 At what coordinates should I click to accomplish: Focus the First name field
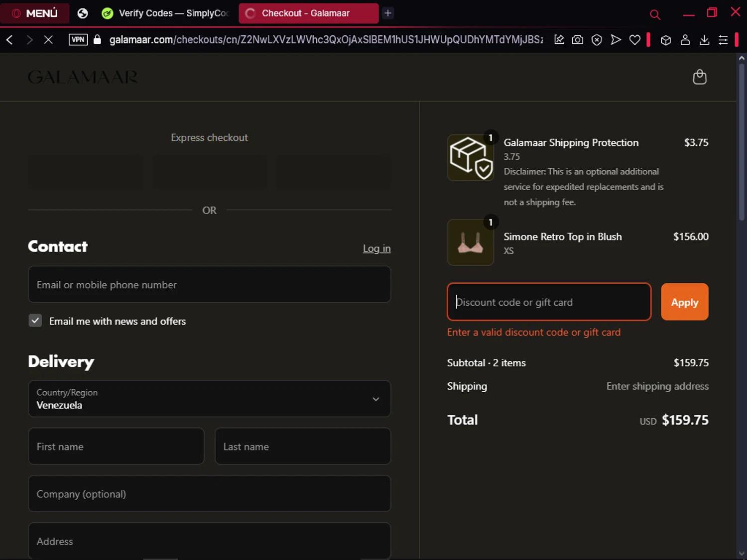tap(116, 446)
